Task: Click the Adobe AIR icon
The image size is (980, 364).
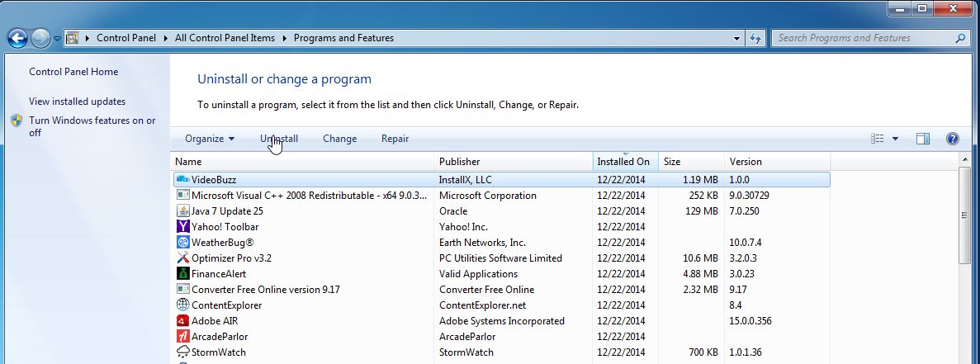Action: tap(182, 321)
